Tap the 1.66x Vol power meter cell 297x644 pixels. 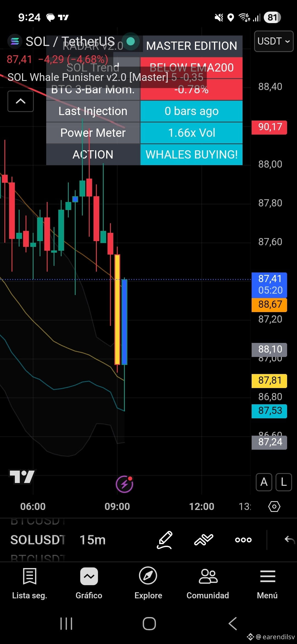pos(191,133)
